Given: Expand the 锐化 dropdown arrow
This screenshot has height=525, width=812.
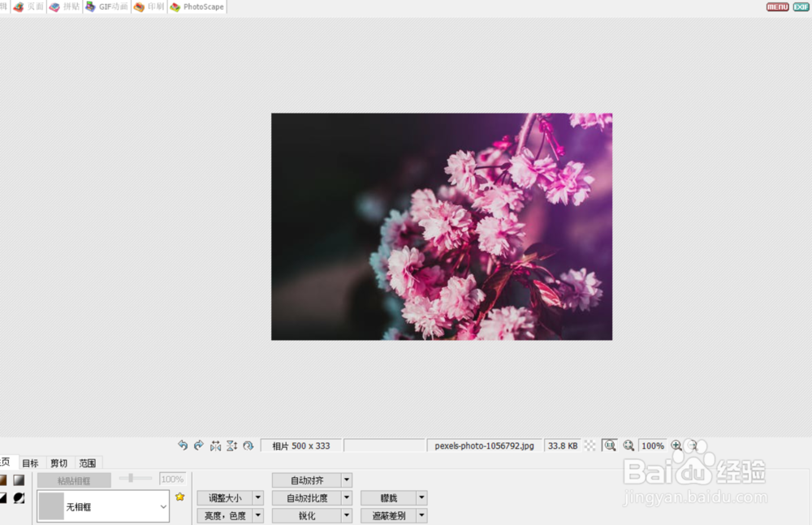Looking at the screenshot, I should tap(347, 516).
